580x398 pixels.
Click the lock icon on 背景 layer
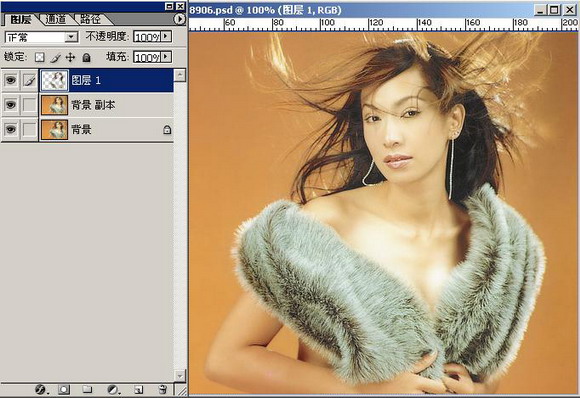pyautogui.click(x=167, y=129)
